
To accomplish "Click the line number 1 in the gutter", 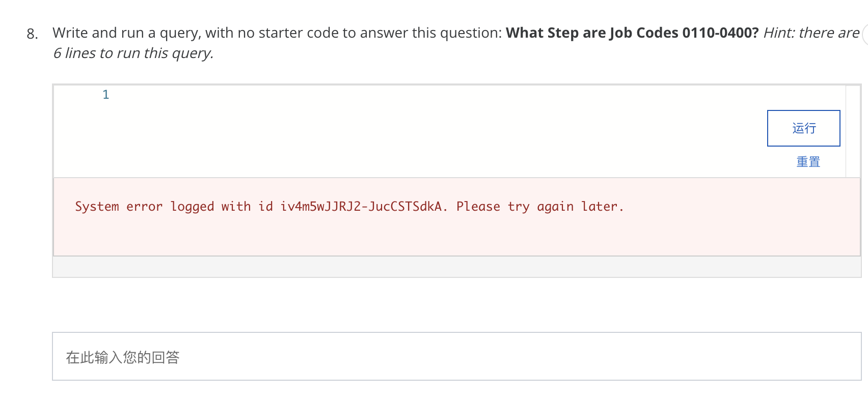I will tap(105, 94).
